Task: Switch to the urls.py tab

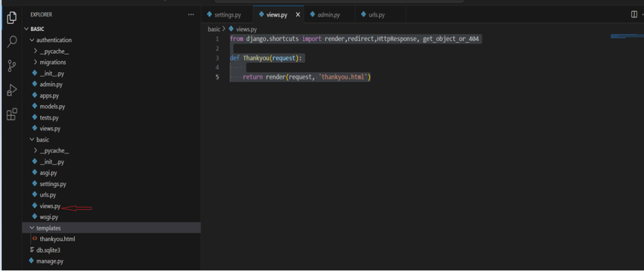Action: (x=377, y=14)
